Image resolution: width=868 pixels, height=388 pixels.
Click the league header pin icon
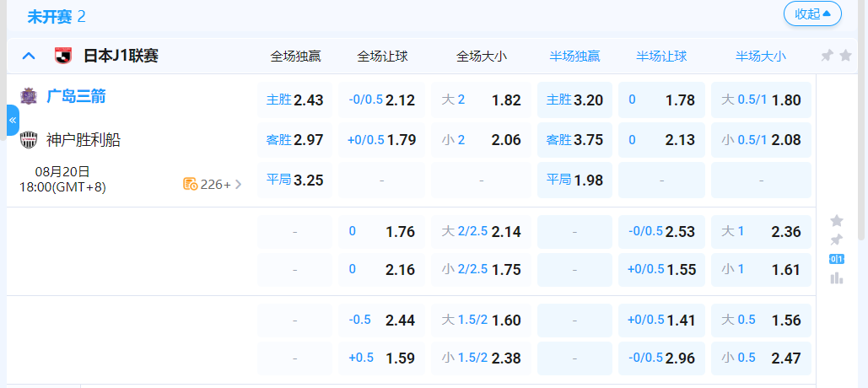tap(827, 56)
